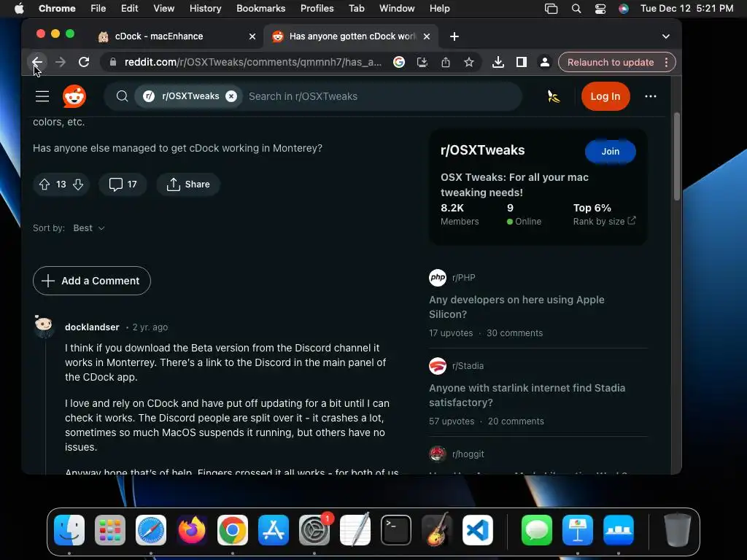Image resolution: width=747 pixels, height=560 pixels.
Task: Open Terminal from the Dock
Action: (x=396, y=530)
